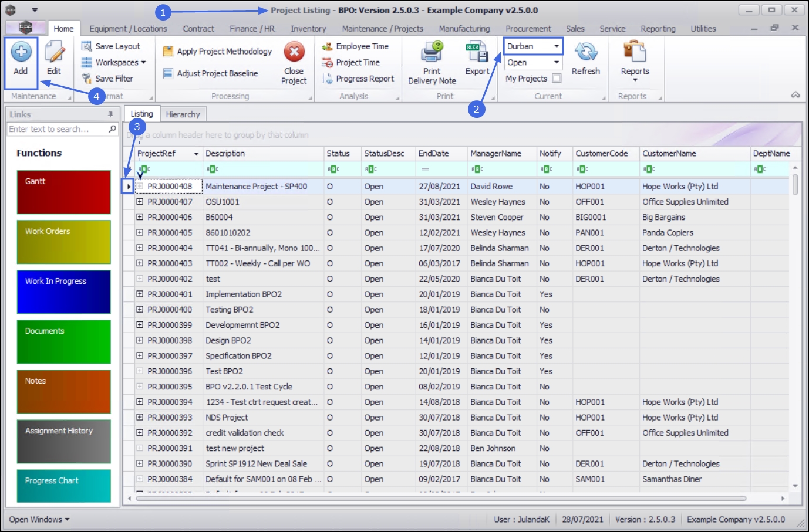Click the Gantt function tile

point(63,192)
